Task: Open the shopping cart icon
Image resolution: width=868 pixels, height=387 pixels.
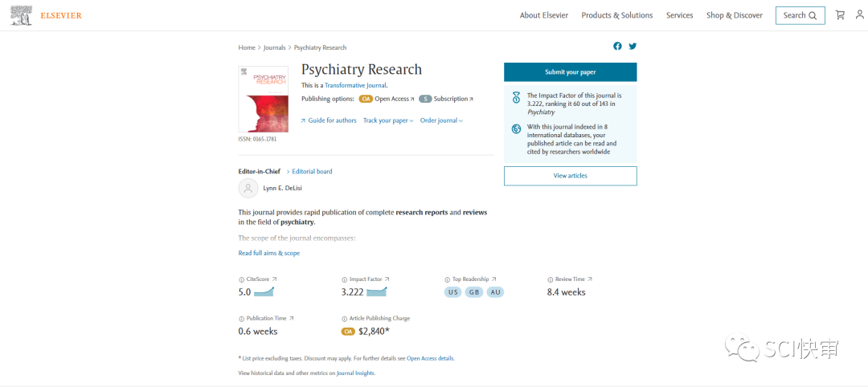Action: (840, 15)
